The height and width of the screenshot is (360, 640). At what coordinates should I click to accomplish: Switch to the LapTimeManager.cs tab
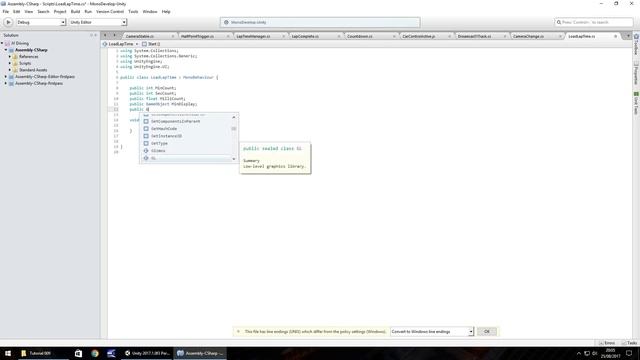pos(253,36)
